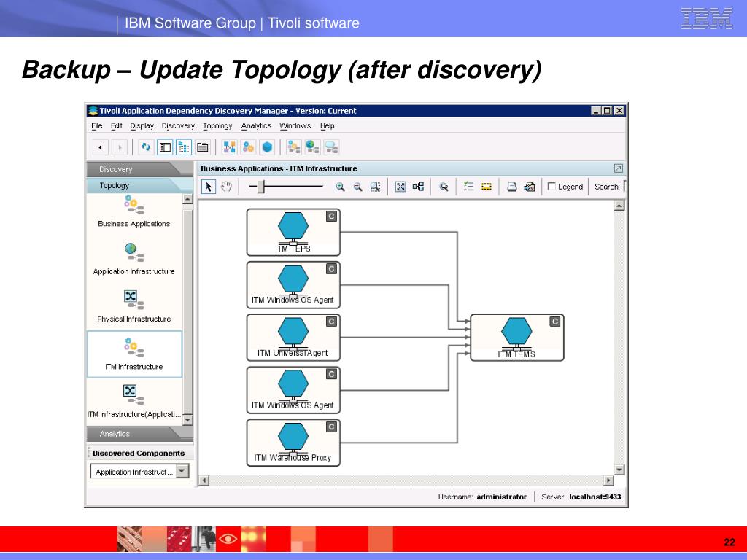Open ITM Infrastructure(Applicati... view

pos(134,402)
